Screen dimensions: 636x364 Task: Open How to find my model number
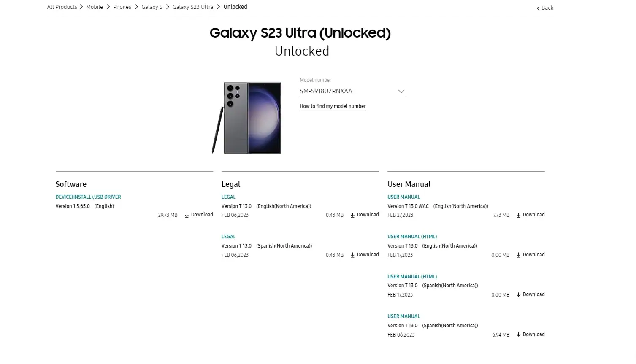point(333,106)
